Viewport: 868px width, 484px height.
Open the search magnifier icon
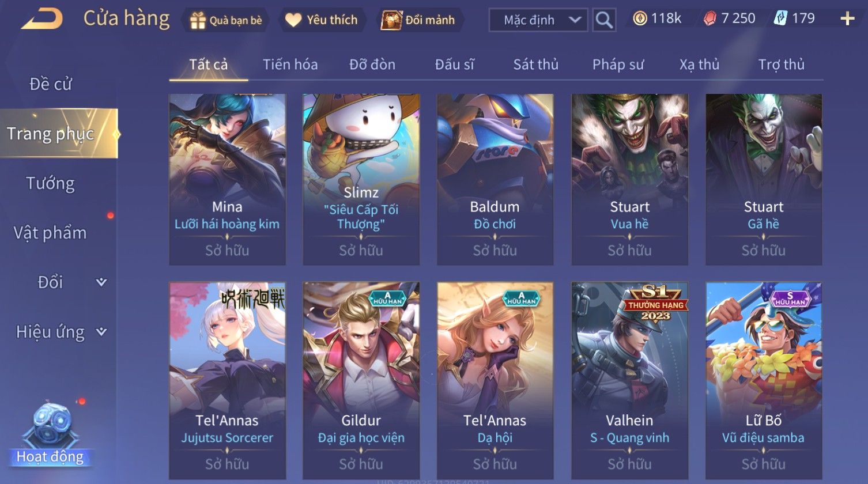coord(604,20)
